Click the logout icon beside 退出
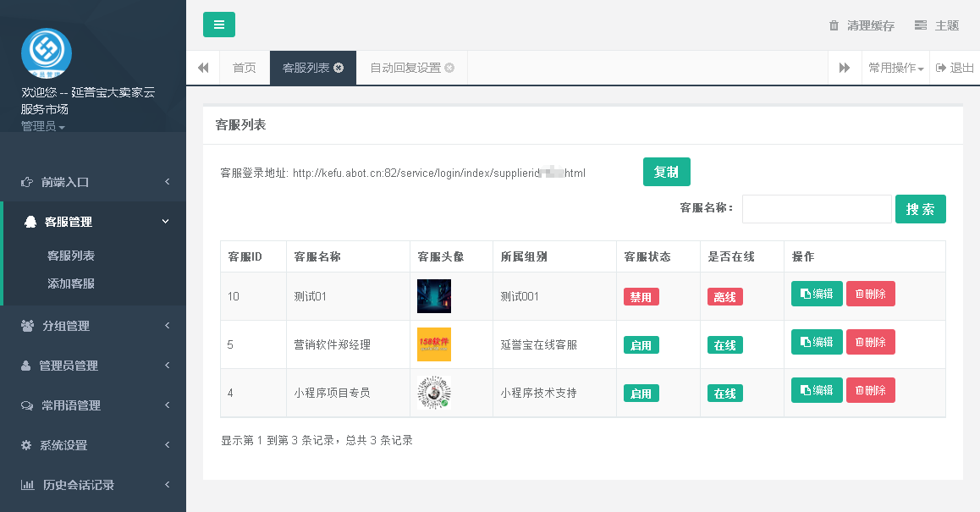 click(x=940, y=68)
